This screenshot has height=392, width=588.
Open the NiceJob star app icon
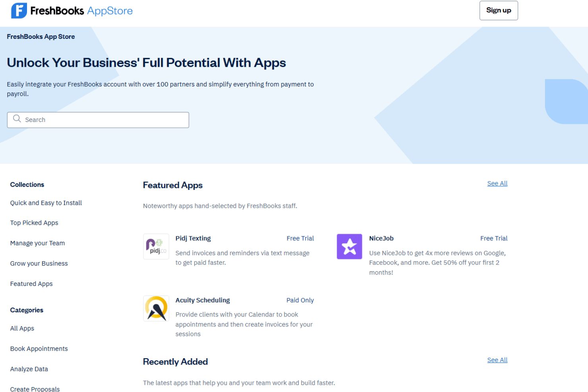tap(350, 247)
